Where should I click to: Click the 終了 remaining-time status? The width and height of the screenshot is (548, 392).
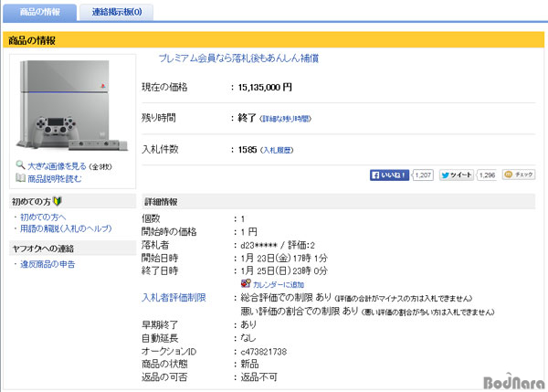pyautogui.click(x=248, y=118)
